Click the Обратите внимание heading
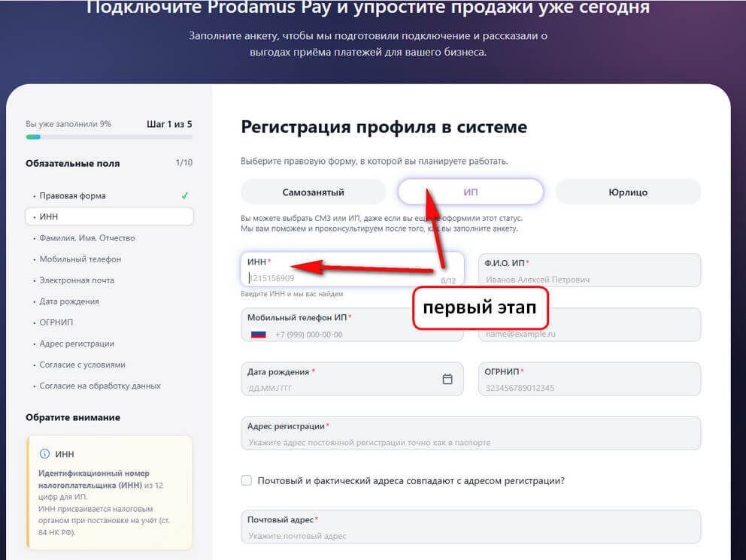 [73, 417]
